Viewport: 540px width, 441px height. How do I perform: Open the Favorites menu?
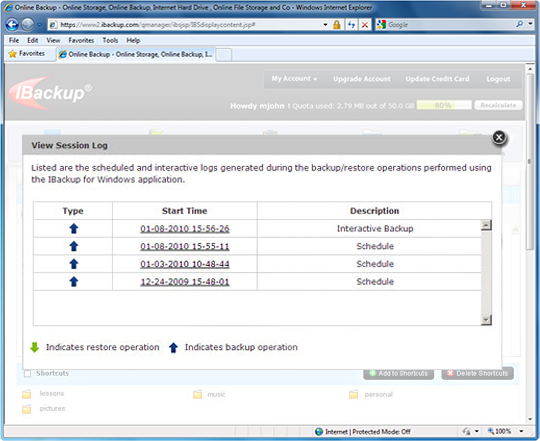(x=81, y=41)
